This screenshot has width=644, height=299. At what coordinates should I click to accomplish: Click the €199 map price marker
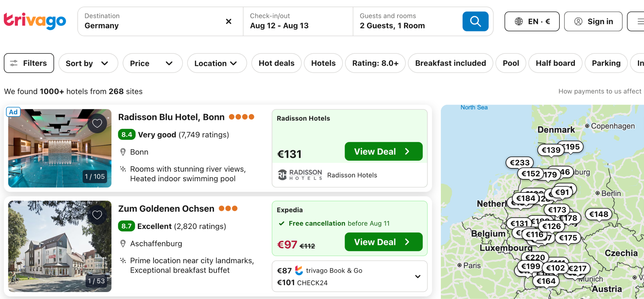point(530,266)
